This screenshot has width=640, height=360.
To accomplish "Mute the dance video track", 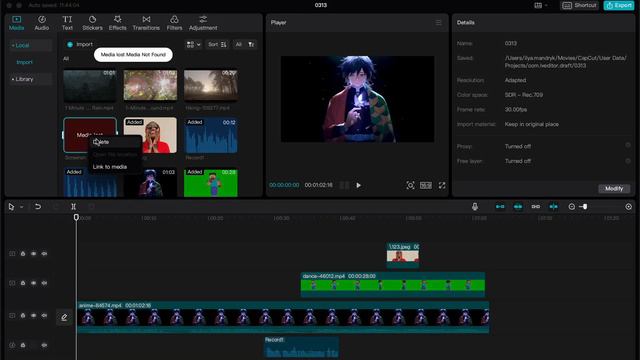I will pos(44,283).
